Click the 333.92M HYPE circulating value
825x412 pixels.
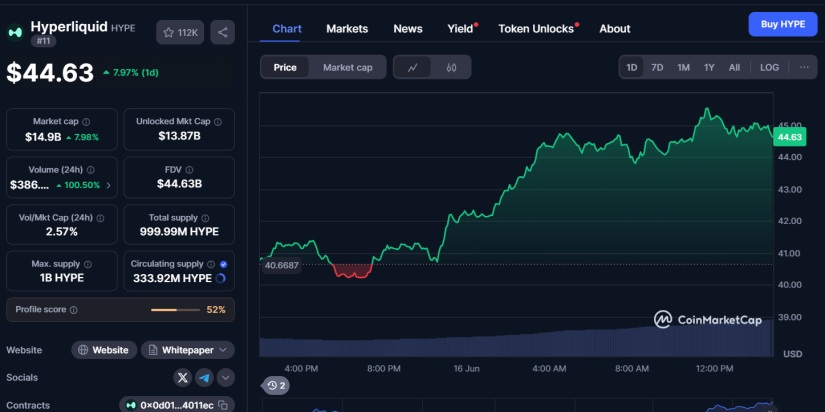tap(173, 278)
